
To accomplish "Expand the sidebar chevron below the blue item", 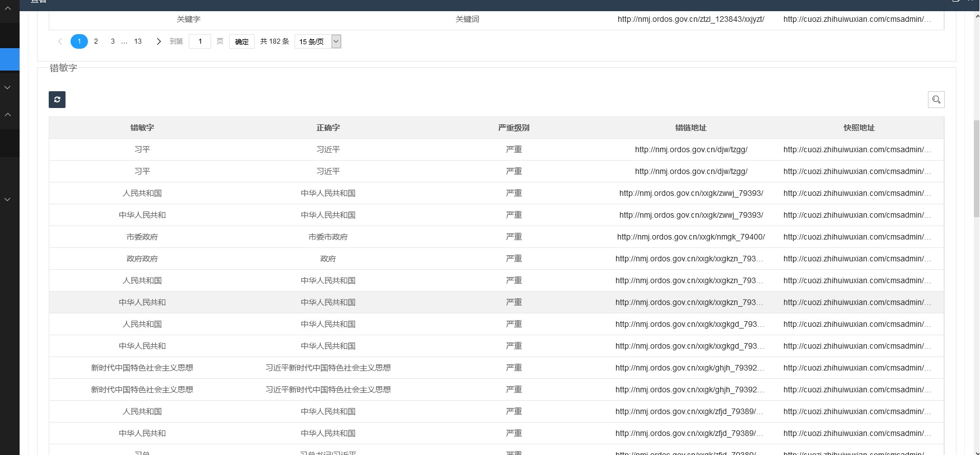I will click(8, 87).
